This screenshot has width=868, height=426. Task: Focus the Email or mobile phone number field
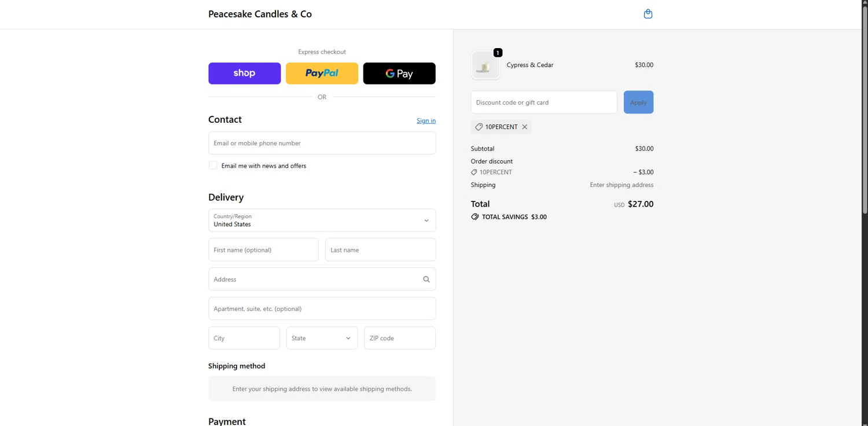pos(322,143)
